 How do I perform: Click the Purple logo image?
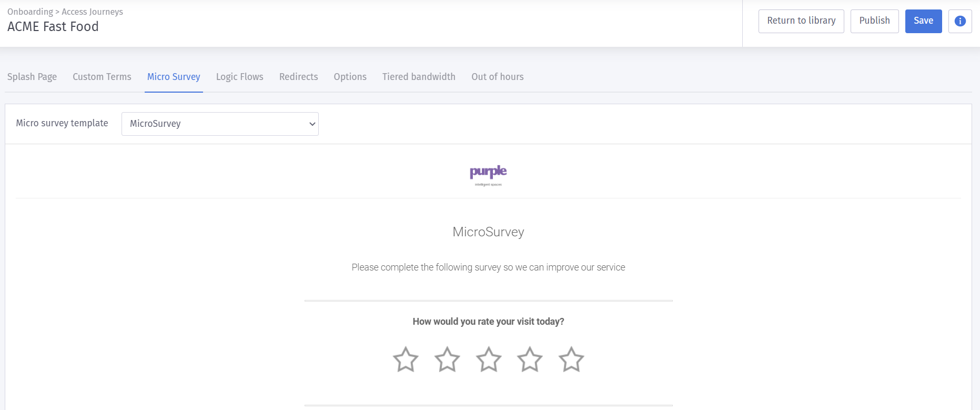[488, 174]
